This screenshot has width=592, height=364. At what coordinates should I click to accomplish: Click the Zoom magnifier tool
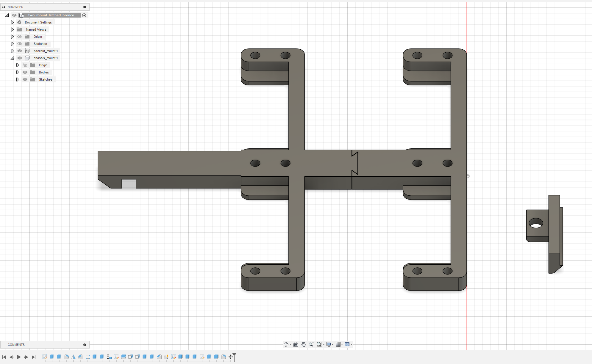pyautogui.click(x=311, y=344)
